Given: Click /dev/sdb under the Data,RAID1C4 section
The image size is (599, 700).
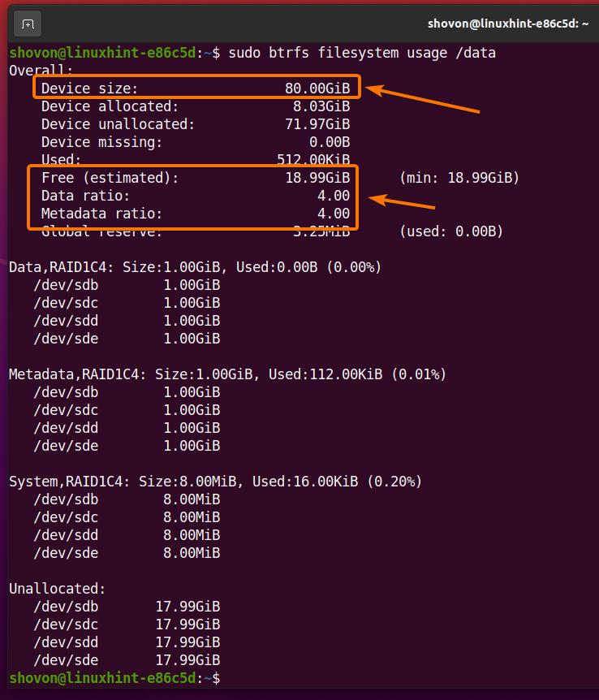Looking at the screenshot, I should point(66,285).
